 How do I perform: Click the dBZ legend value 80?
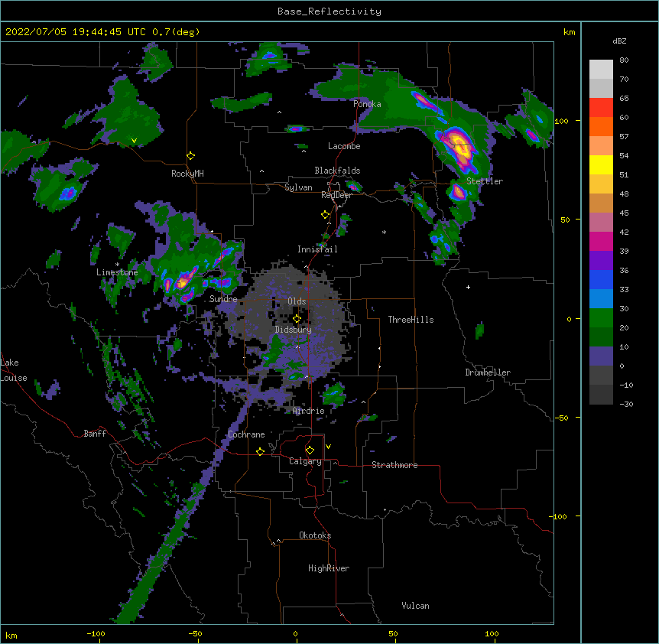click(624, 60)
